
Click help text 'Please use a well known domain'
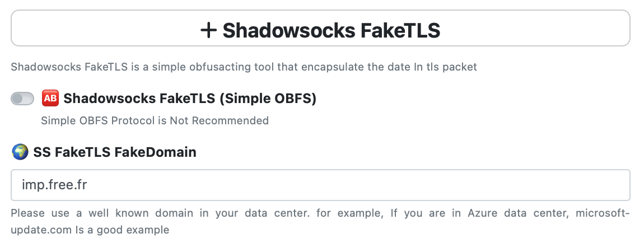(320, 221)
